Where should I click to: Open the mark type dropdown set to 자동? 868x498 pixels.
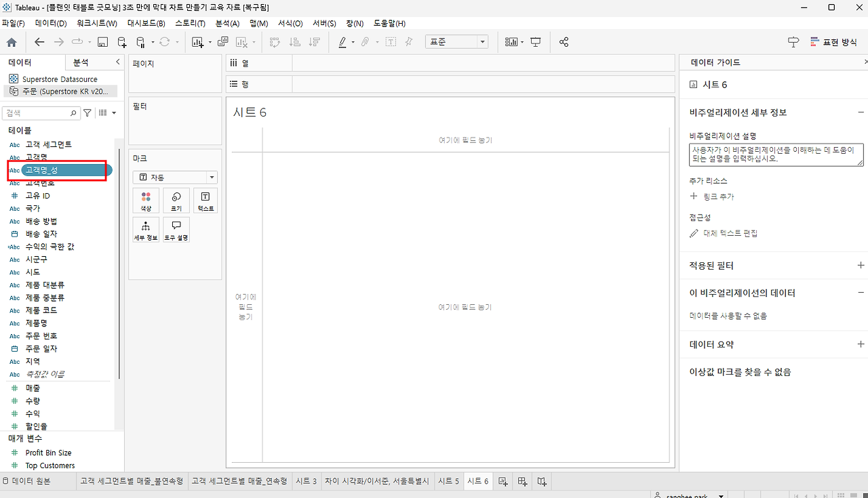[176, 178]
